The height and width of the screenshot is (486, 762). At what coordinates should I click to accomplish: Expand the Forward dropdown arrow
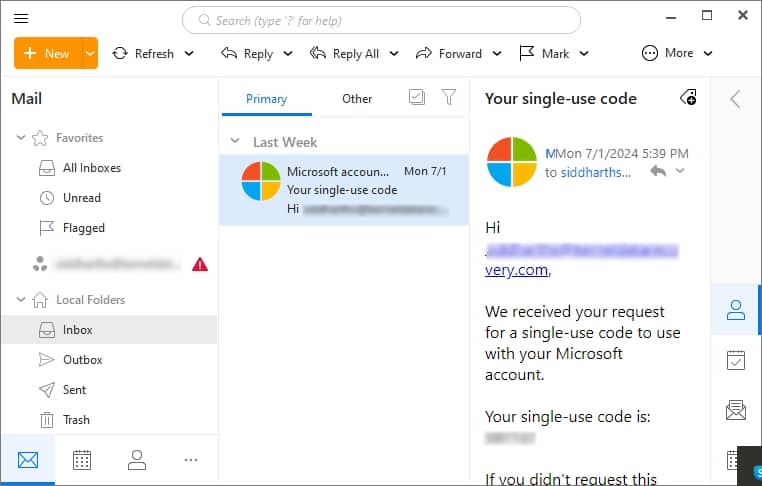coord(497,53)
